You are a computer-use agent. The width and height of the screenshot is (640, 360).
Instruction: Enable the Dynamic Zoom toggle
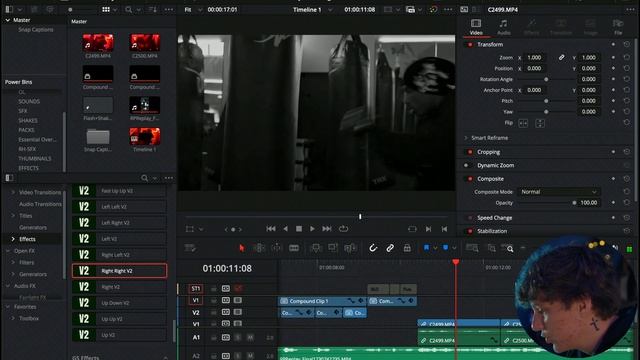point(467,165)
